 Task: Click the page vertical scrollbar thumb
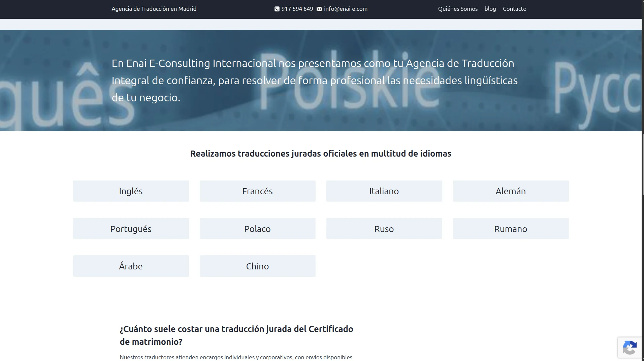coord(643,164)
